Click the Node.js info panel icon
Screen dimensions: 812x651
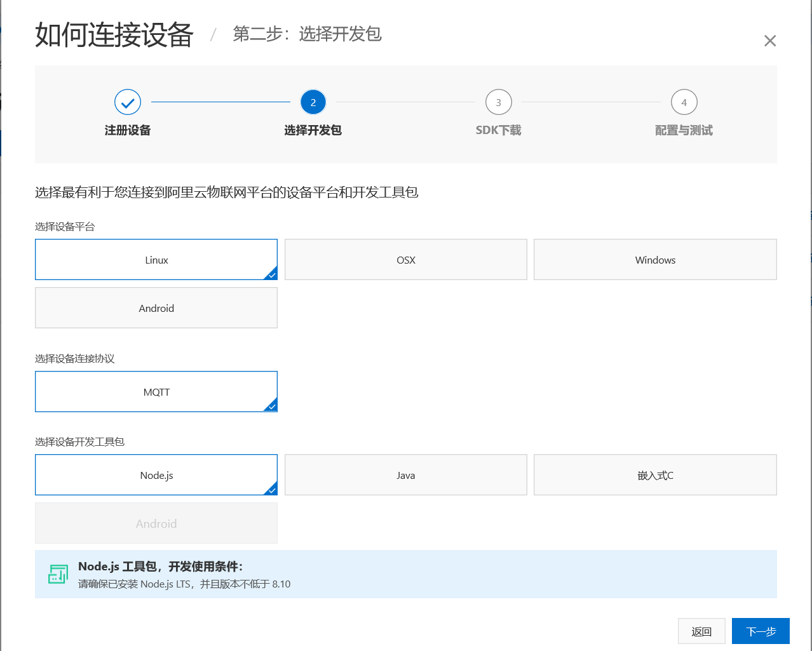(58, 574)
